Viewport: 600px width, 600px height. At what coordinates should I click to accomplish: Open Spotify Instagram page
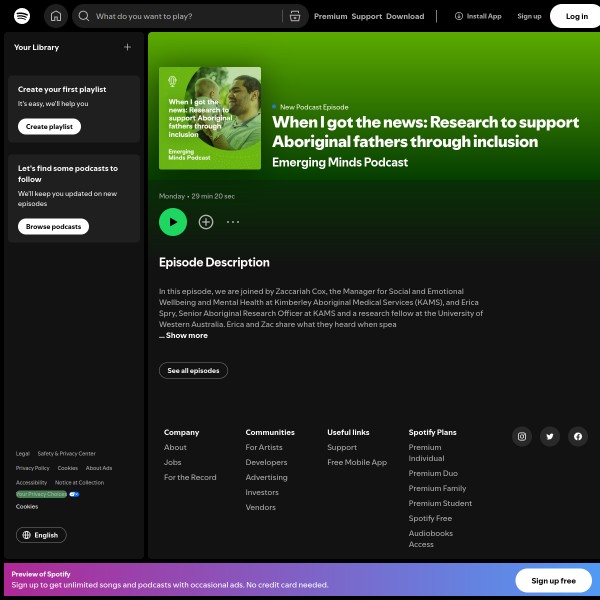[521, 436]
